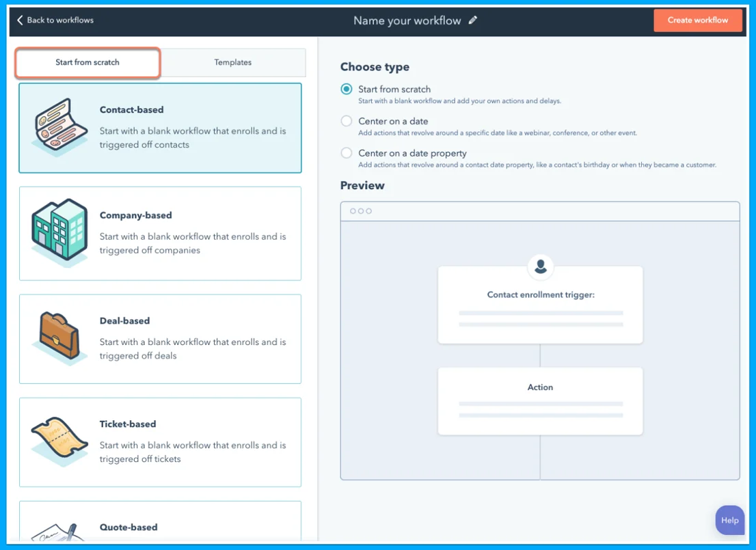Image resolution: width=756 pixels, height=550 pixels.
Task: Switch to the Templates tab
Action: (x=232, y=62)
